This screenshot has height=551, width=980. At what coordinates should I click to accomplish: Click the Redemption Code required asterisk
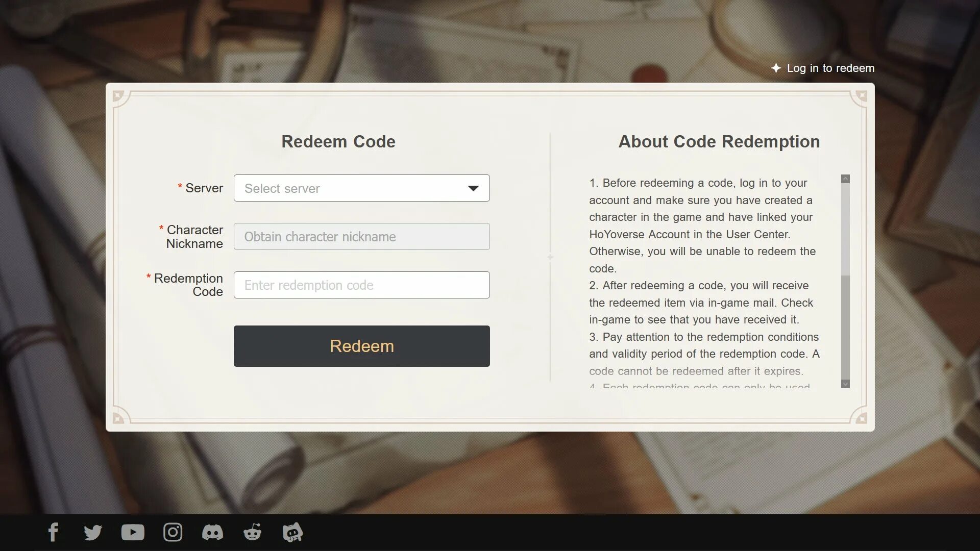(x=148, y=277)
